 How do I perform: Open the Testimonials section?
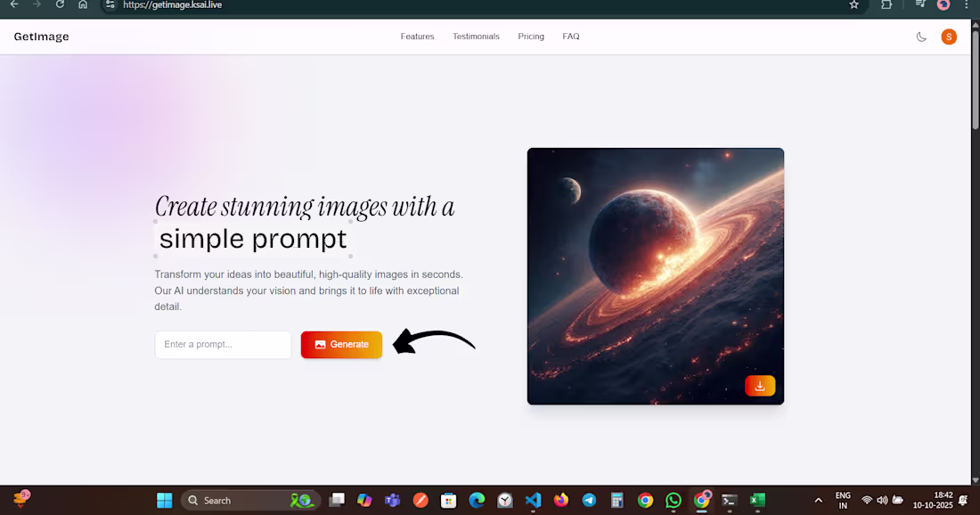(x=476, y=37)
